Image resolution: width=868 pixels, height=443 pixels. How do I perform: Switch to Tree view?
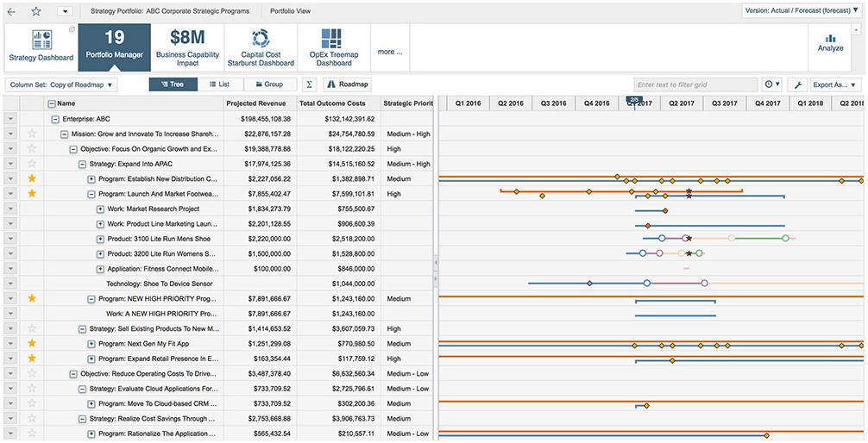(173, 84)
